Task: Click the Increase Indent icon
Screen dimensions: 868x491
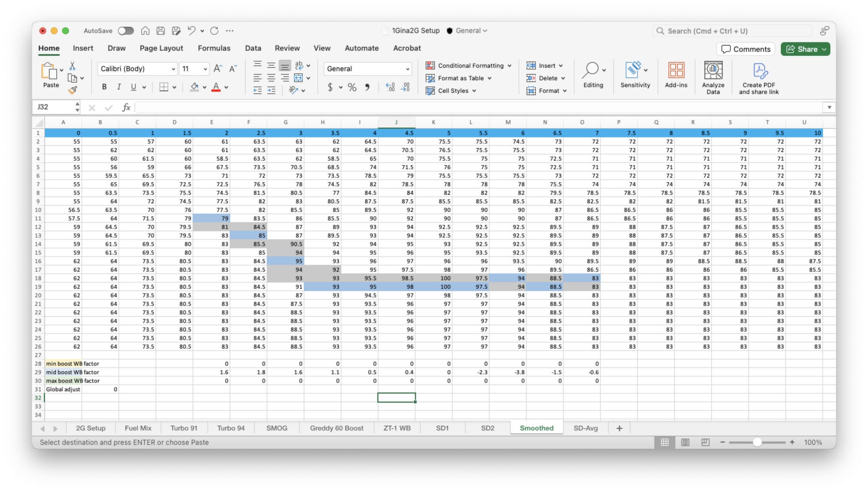Action: (271, 90)
